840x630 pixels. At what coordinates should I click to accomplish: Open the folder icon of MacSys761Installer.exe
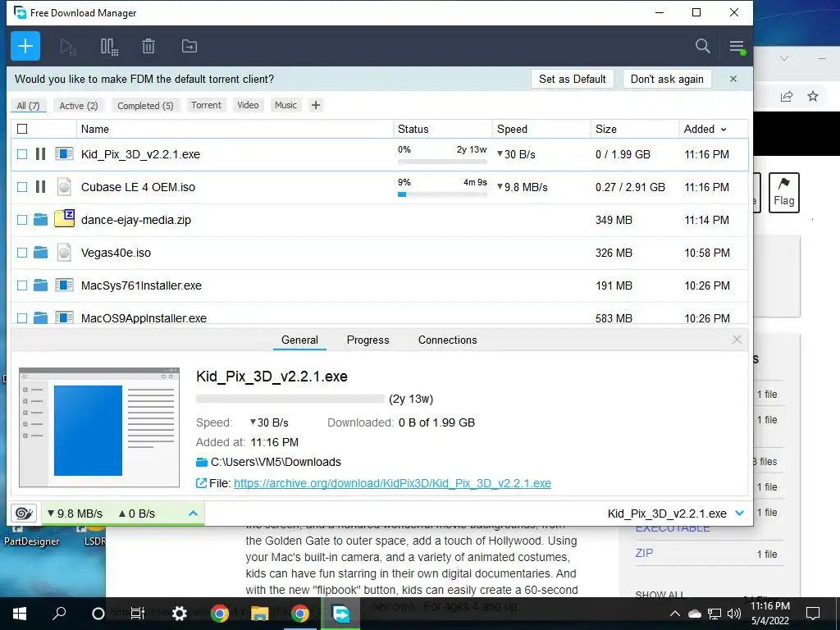41,285
